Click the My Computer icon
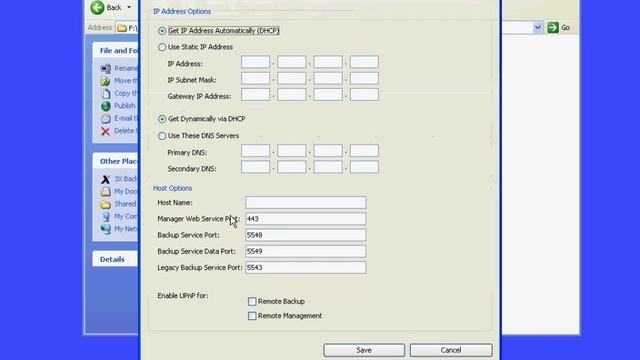The image size is (640, 360). (x=105, y=216)
